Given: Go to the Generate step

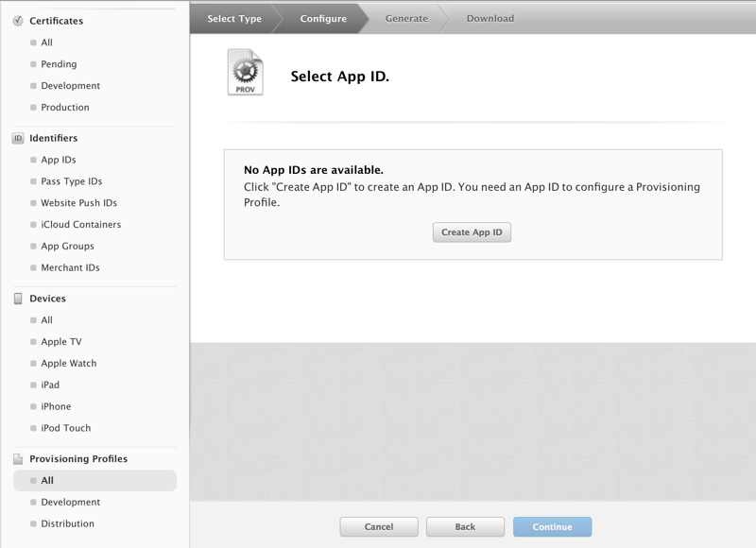Looking at the screenshot, I should (x=406, y=19).
